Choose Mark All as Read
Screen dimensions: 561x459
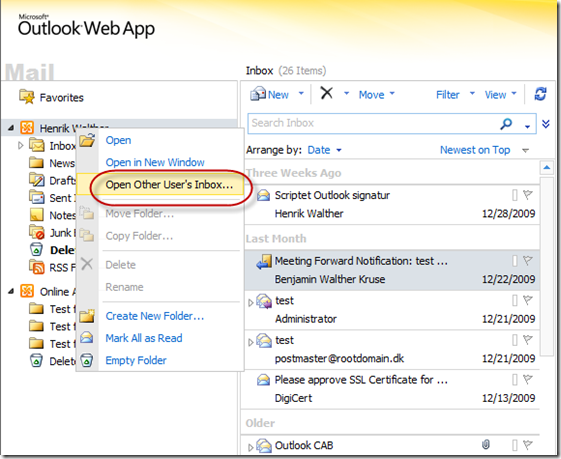click(x=144, y=338)
